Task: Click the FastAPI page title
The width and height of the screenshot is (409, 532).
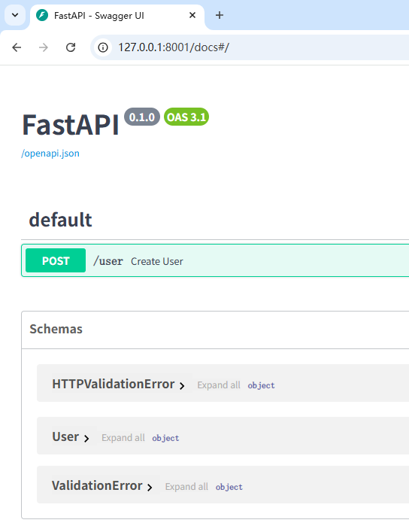Action: [x=71, y=125]
